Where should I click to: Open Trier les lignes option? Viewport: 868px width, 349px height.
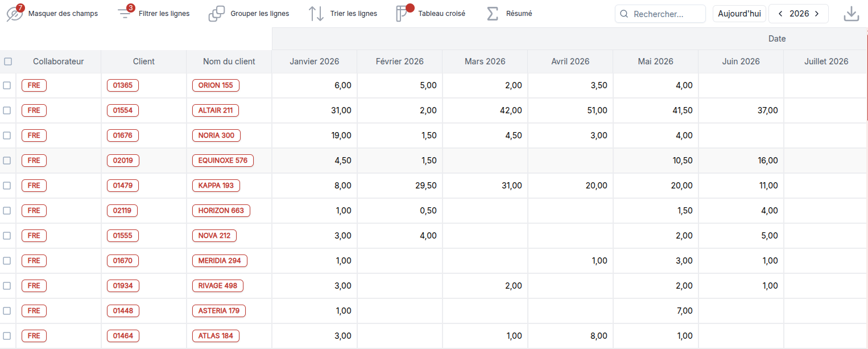(x=354, y=14)
